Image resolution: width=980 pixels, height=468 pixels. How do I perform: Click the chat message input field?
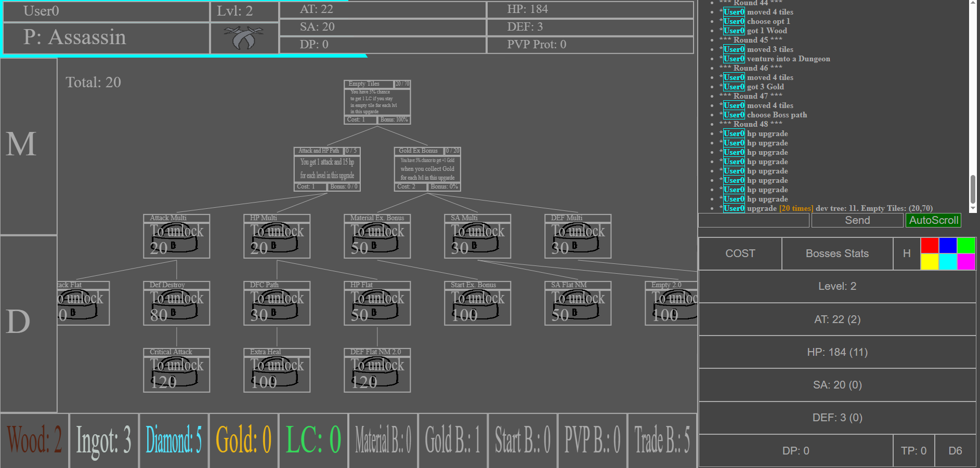pyautogui.click(x=753, y=220)
